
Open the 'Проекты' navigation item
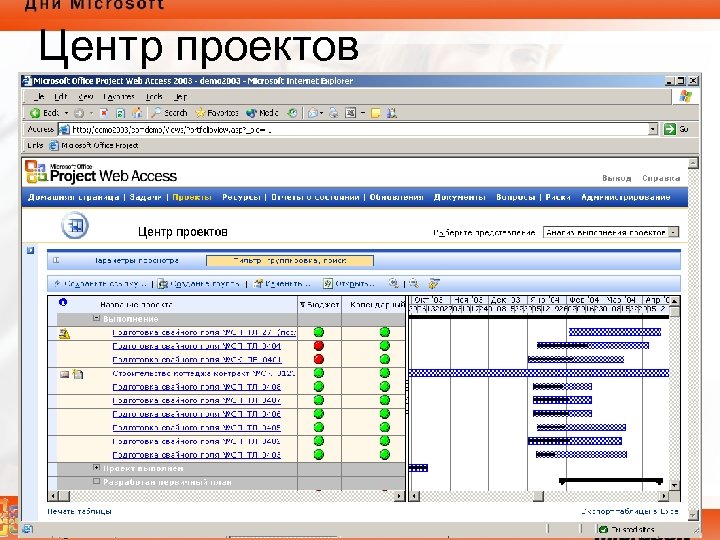click(192, 197)
